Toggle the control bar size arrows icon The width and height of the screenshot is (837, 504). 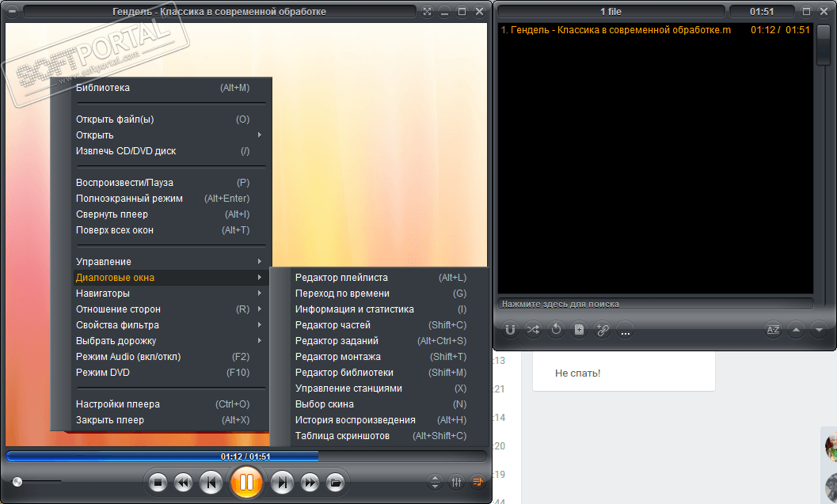tap(435, 482)
